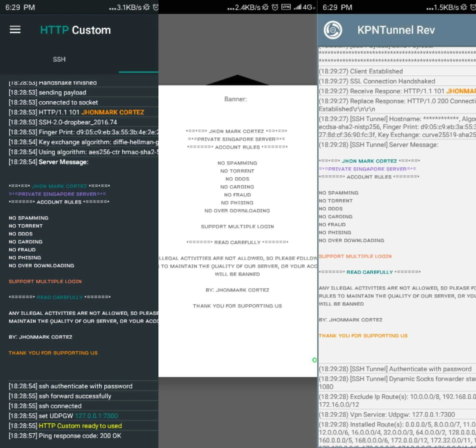The image size is (476, 448).
Task: Tap the teal 127.0.0.1:7300 UDPGW address
Action: tap(96, 416)
